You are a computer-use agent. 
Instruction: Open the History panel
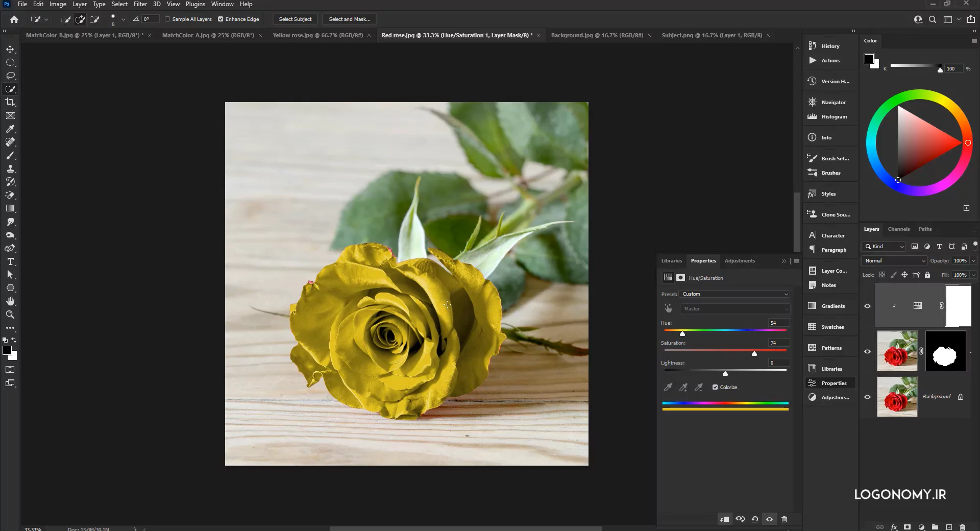(x=830, y=46)
